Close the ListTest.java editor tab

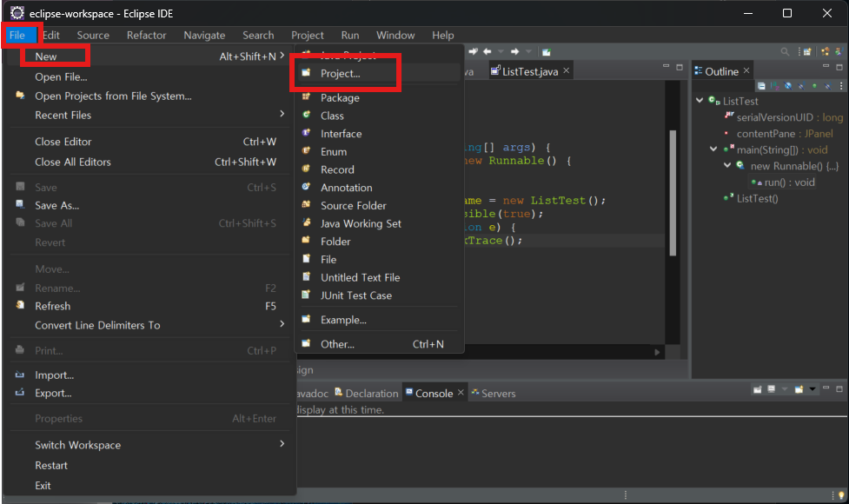tap(566, 70)
